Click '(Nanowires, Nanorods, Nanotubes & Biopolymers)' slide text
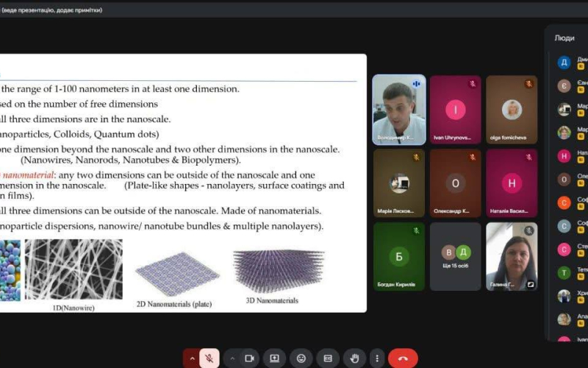The height and width of the screenshot is (368, 588). (x=131, y=160)
